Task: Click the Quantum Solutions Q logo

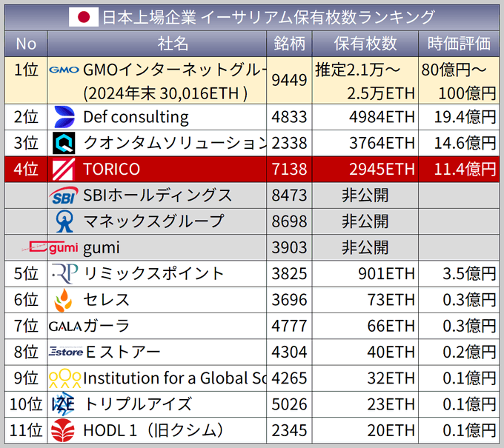Action: coord(64,143)
